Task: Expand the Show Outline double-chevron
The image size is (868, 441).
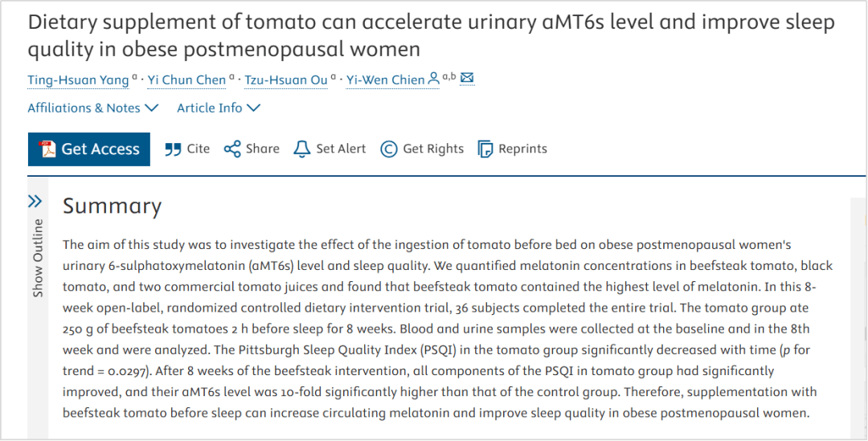Action: coord(35,201)
